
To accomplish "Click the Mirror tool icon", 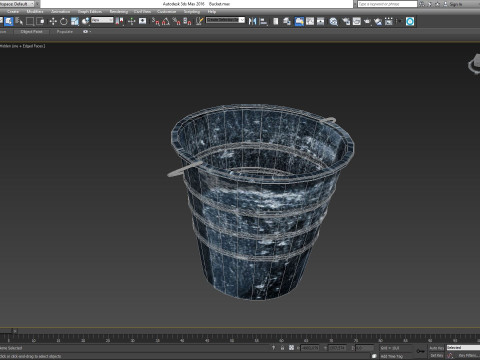I will click(x=253, y=21).
